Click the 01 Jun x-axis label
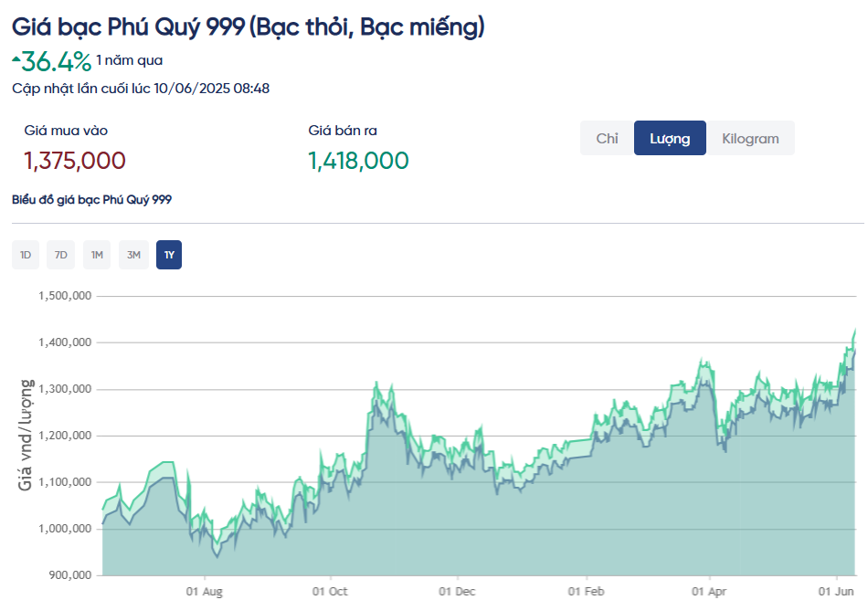 [836, 591]
